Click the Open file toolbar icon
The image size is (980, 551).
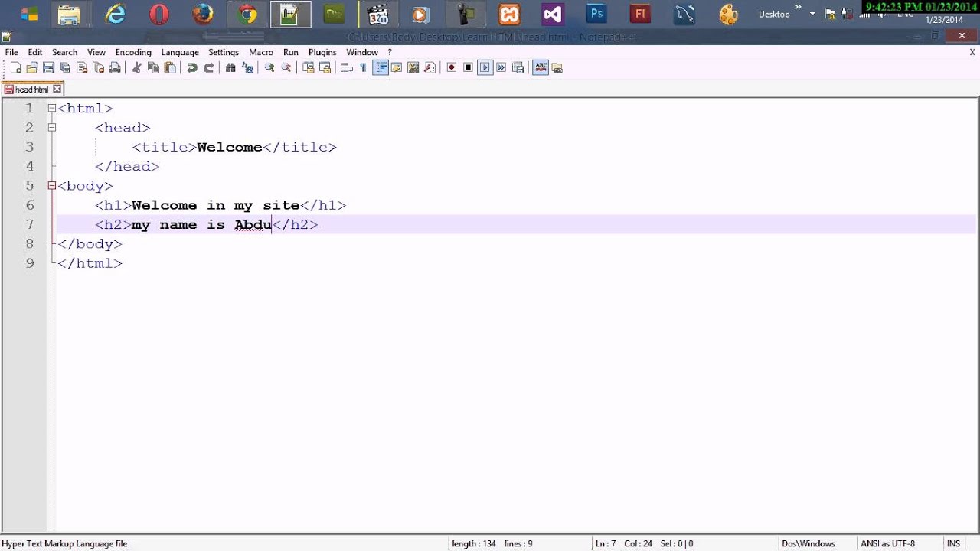(32, 68)
